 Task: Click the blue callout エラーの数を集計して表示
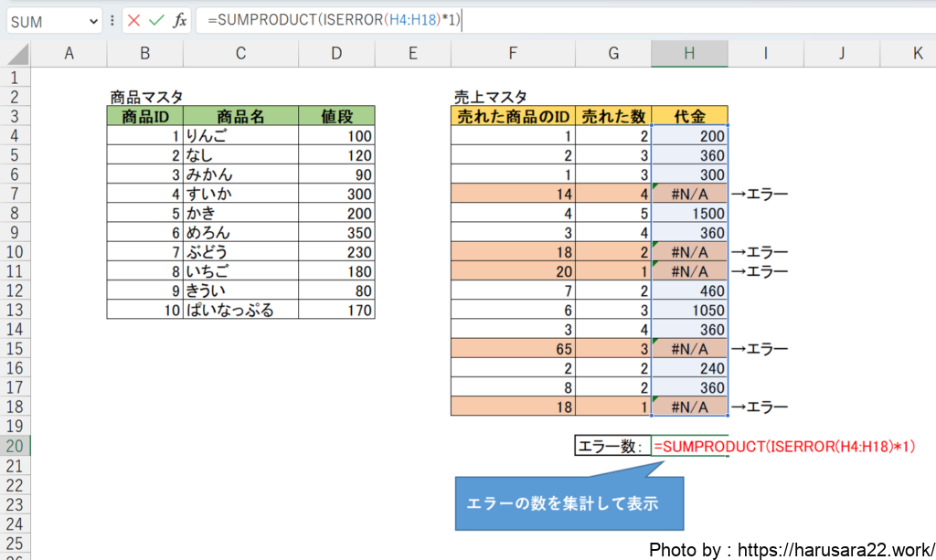click(569, 503)
